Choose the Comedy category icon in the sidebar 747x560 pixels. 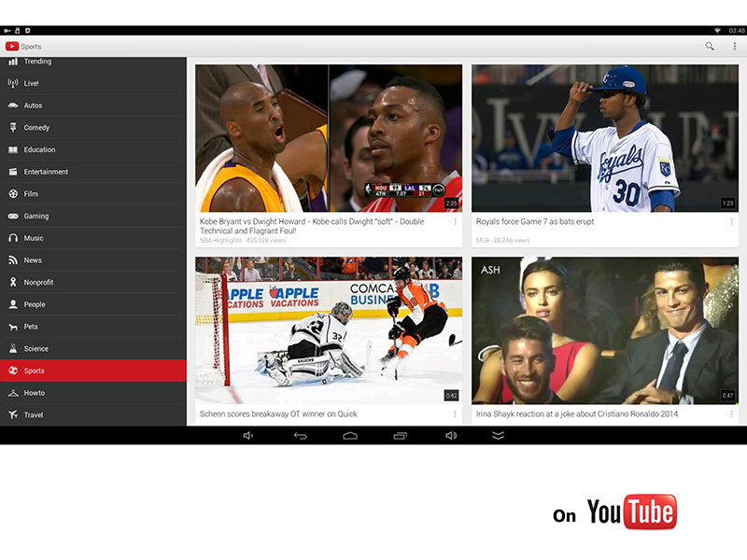13,128
